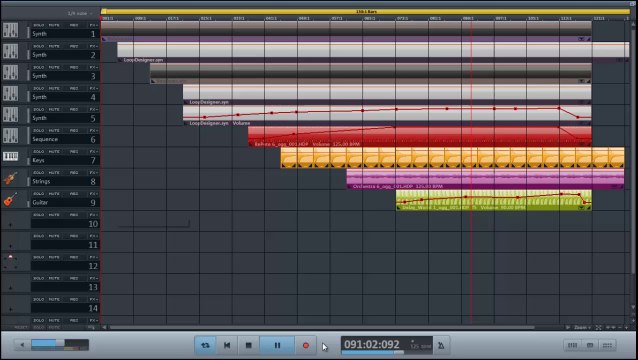Solo Synth track 1

[39, 25]
